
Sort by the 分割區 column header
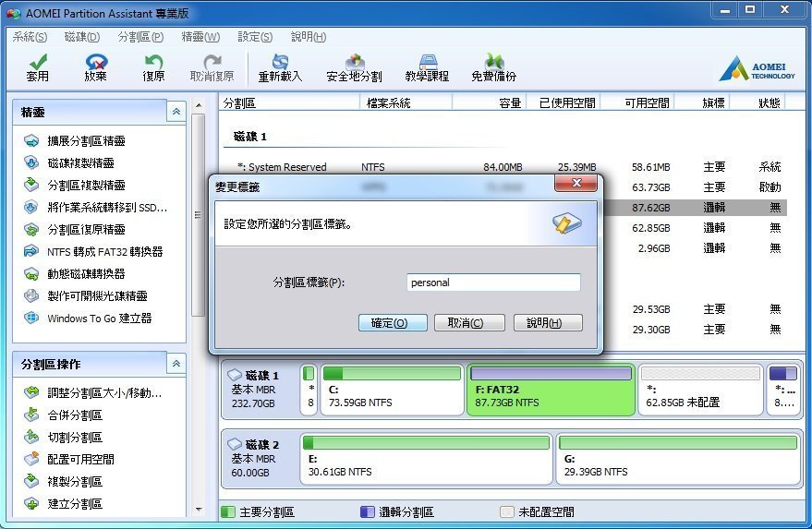289,103
